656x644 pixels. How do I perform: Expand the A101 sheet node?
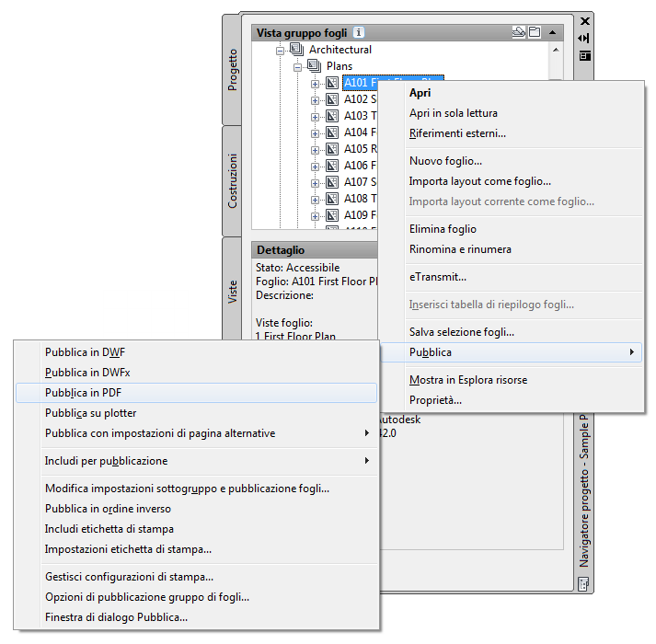pyautogui.click(x=315, y=84)
